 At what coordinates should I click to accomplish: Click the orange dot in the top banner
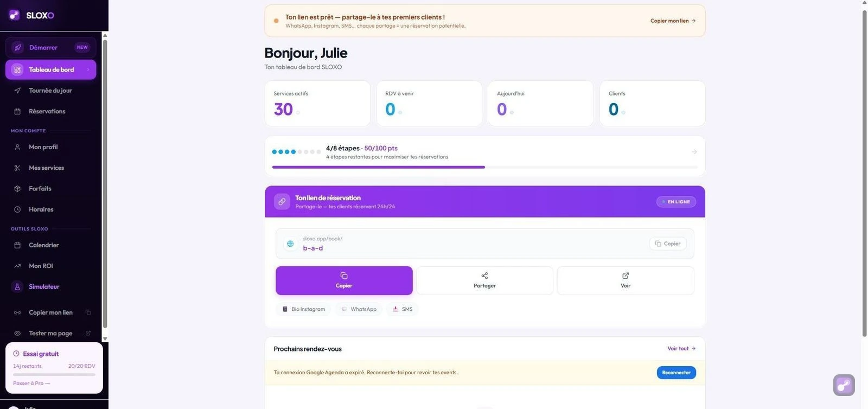(276, 21)
